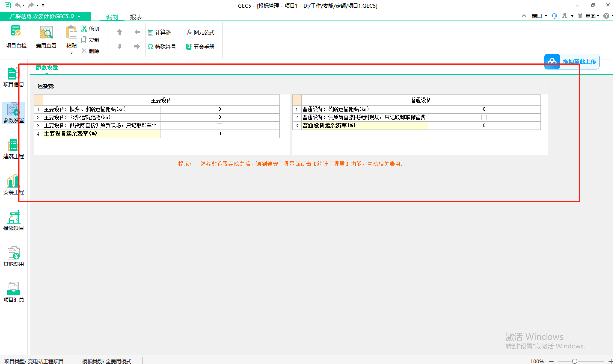Click the 普通设备 table header
The width and height of the screenshot is (613, 364).
[x=421, y=100]
